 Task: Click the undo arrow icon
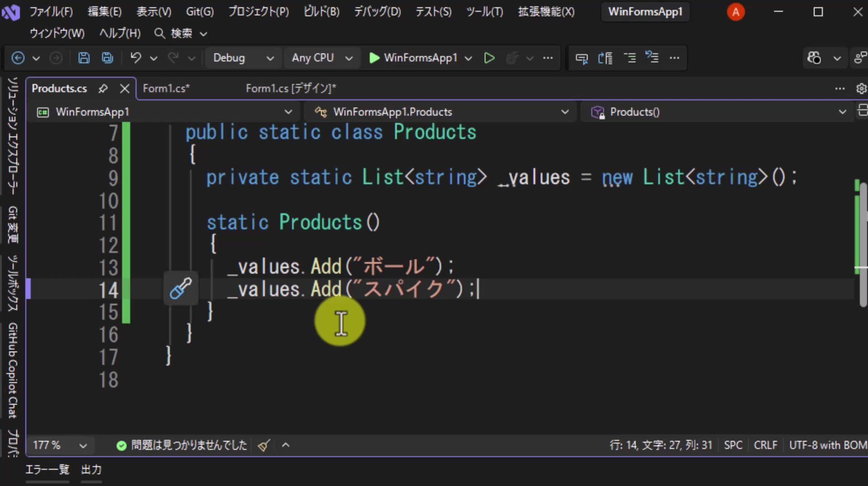pos(136,58)
